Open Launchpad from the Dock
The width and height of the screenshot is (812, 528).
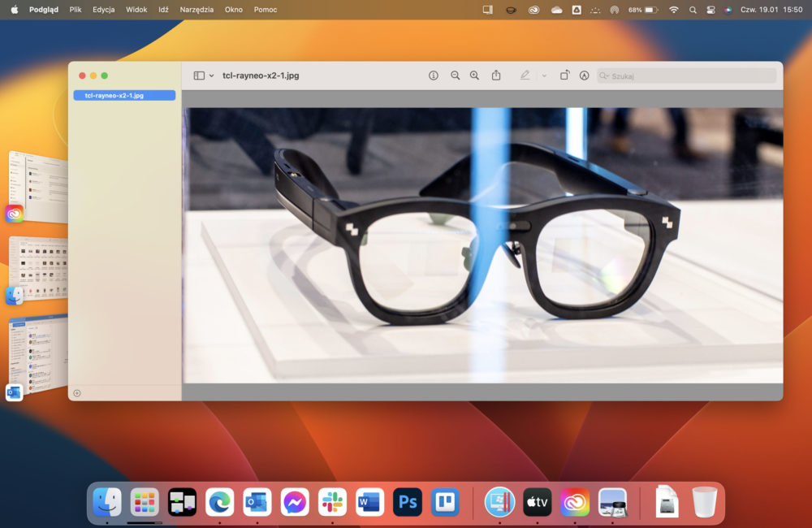point(145,502)
